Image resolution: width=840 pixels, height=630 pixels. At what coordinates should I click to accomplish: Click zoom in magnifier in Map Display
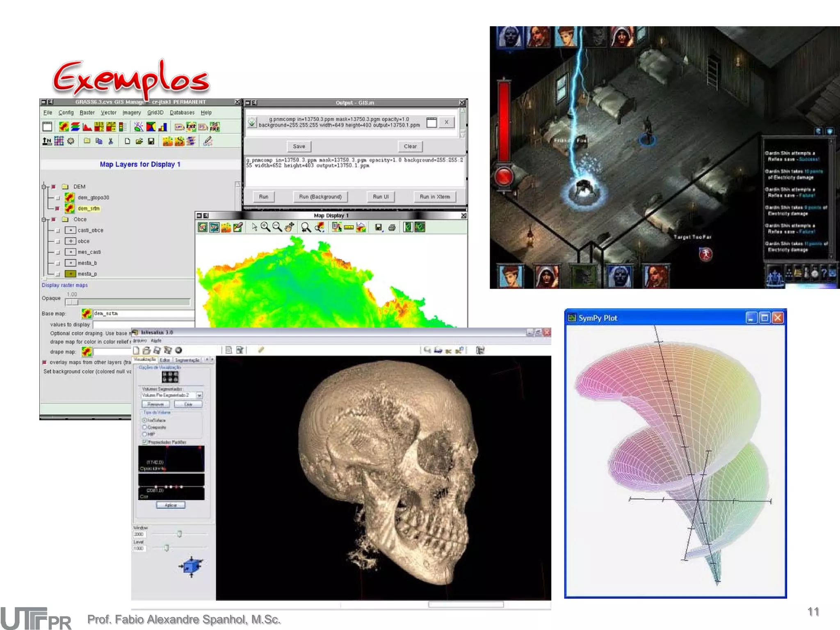[x=265, y=227]
